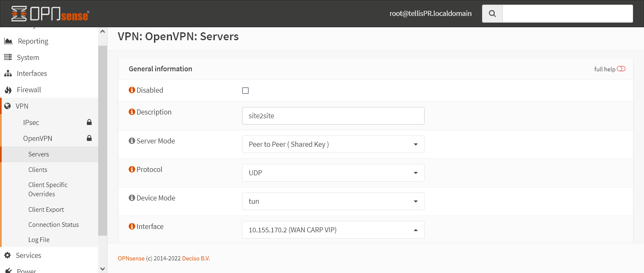Toggle the full help switch

click(621, 68)
